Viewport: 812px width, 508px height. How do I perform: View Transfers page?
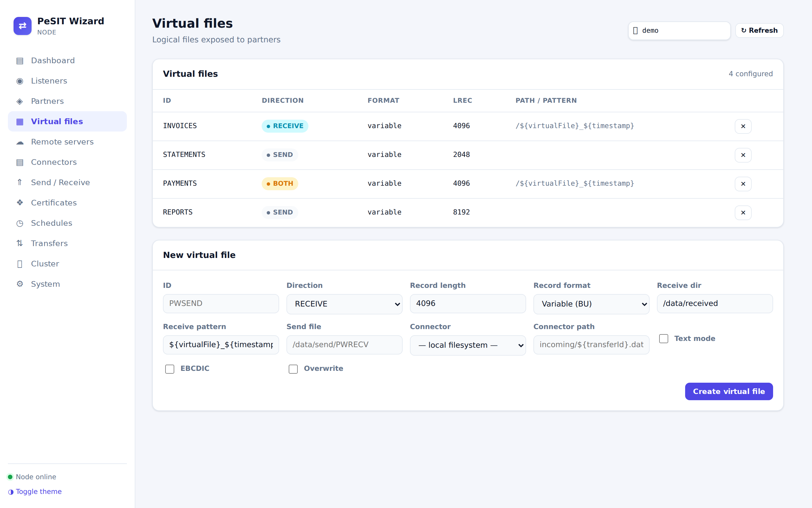click(x=67, y=244)
